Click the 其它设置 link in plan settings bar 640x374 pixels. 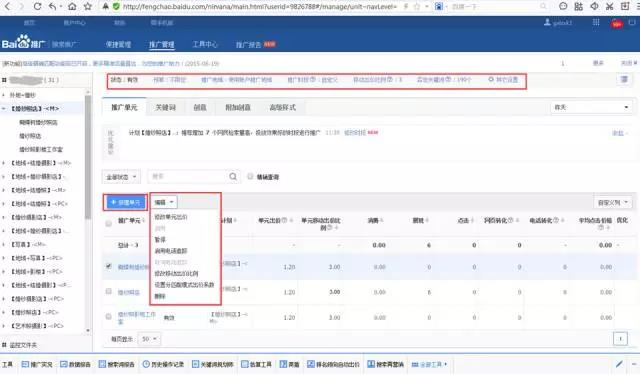click(507, 79)
